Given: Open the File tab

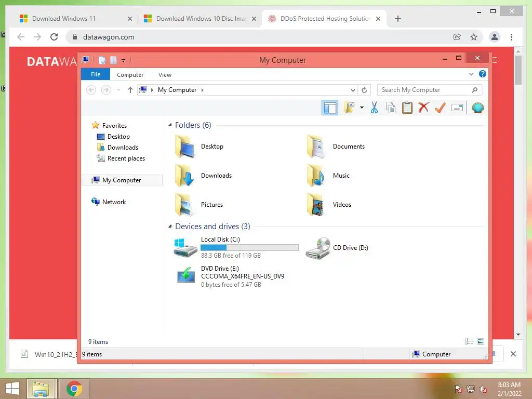Looking at the screenshot, I should coord(96,74).
